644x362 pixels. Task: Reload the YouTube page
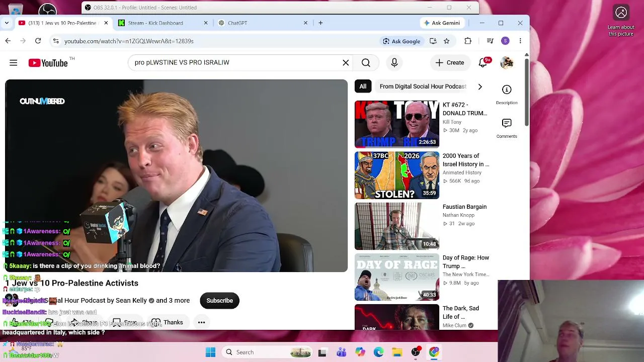pos(38,41)
